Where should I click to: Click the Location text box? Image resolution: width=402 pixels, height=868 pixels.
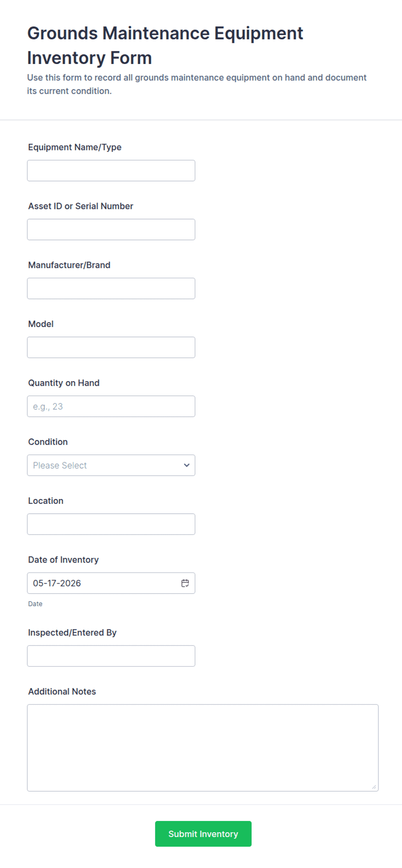111,524
